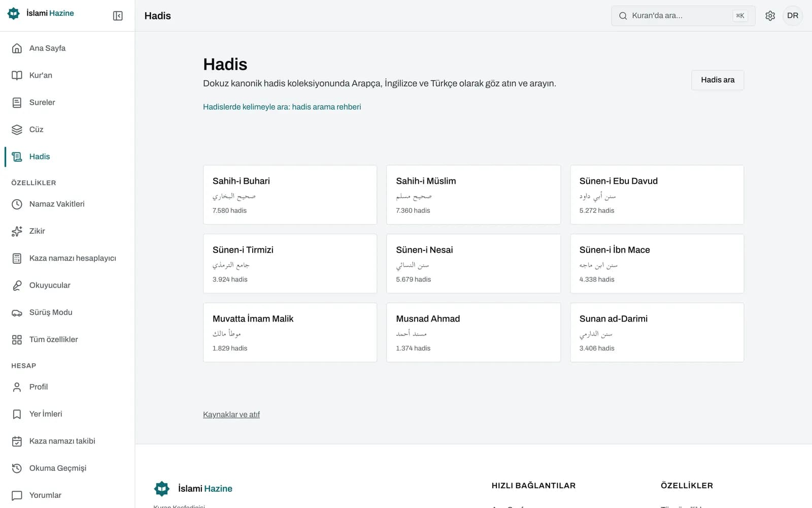The image size is (812, 508).
Task: Click the Yer İmleri bookmark icon
Action: (x=17, y=414)
